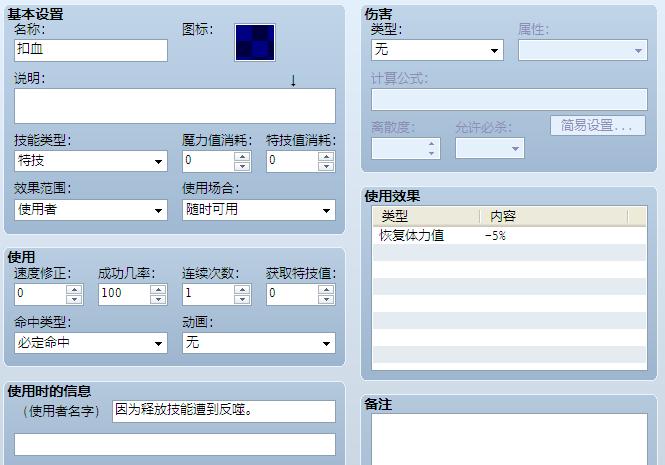This screenshot has height=465, width=665.
Task: Click the 计算公式 formula field
Action: click(x=509, y=100)
